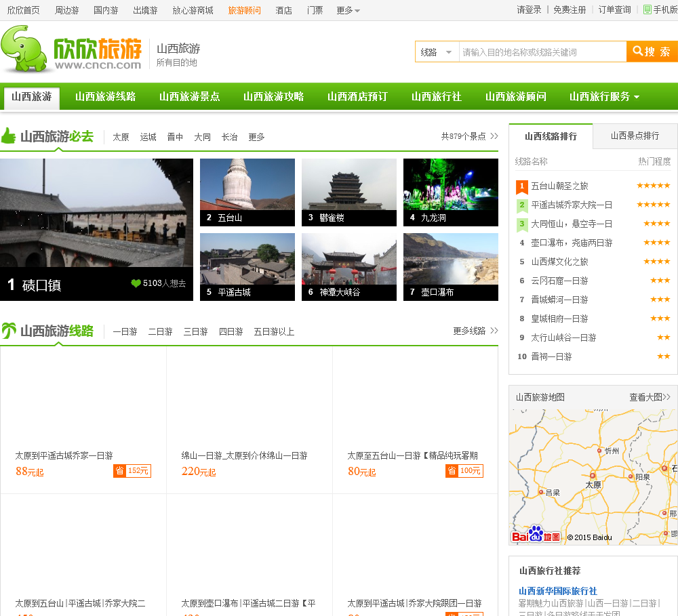This screenshot has width=678, height=616.
Task: Click the 吕梁 marker on the map
Action: pos(541,493)
